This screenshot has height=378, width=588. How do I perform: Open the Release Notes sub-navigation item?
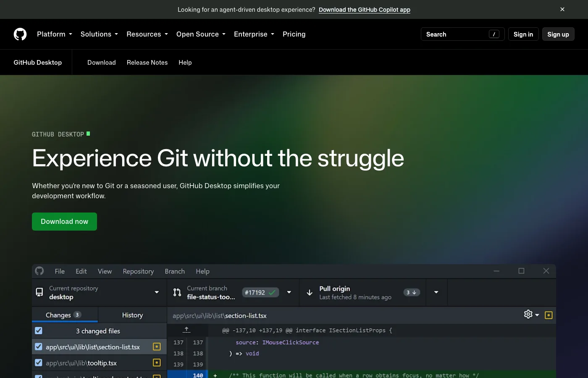click(147, 62)
